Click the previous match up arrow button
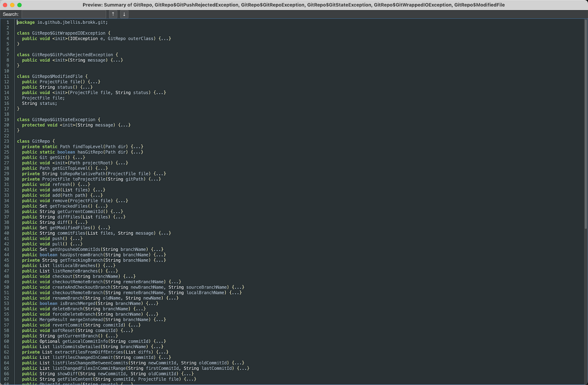The width and height of the screenshot is (588, 385). pos(113,14)
